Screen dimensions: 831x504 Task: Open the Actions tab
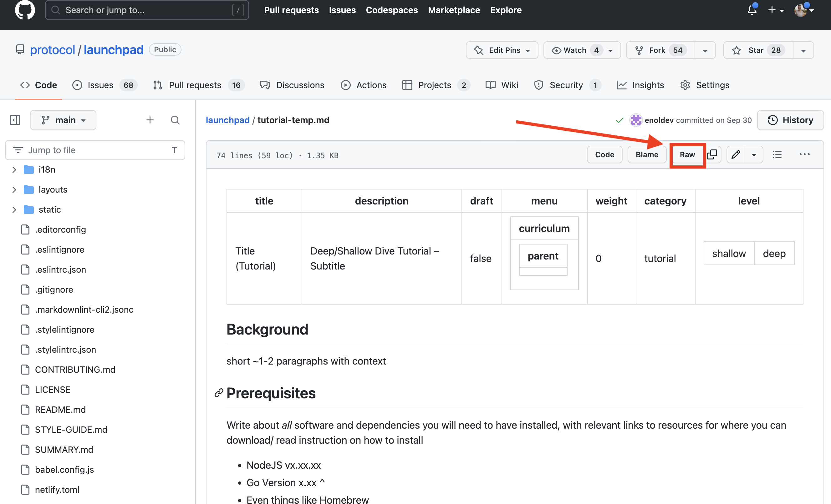click(x=364, y=85)
